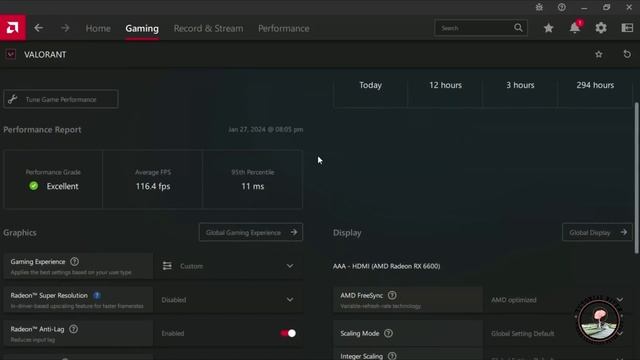Click Average FPS 116.4 fps
The width and height of the screenshot is (640, 360).
tap(153, 179)
